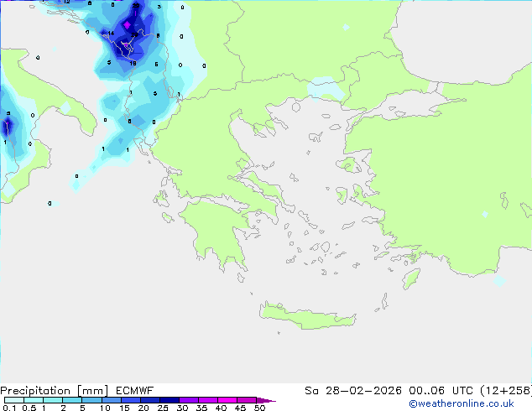Click the island of Rhodes
This screenshot has height=411, width=532.
[411, 278]
